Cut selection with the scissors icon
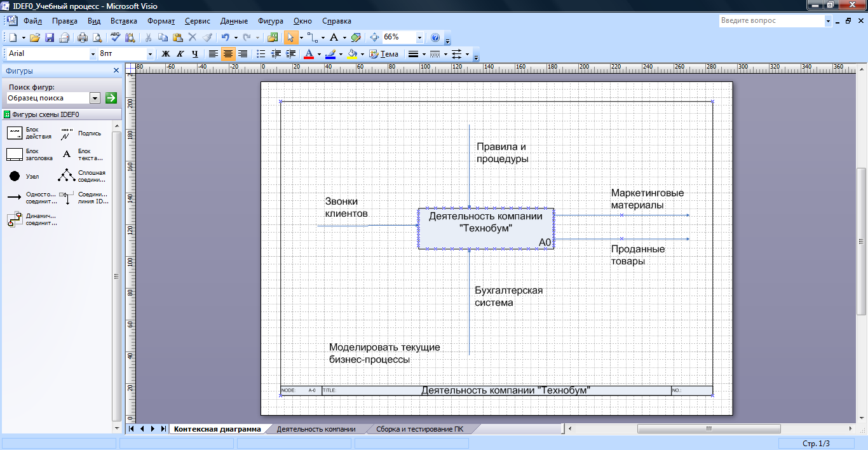This screenshot has width=868, height=450. pos(149,37)
